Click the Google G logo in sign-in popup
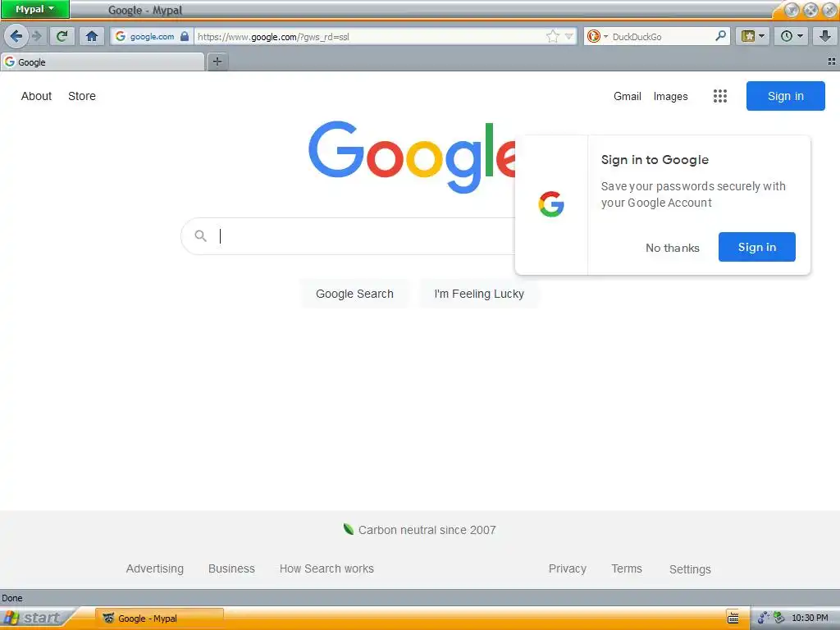 click(551, 204)
